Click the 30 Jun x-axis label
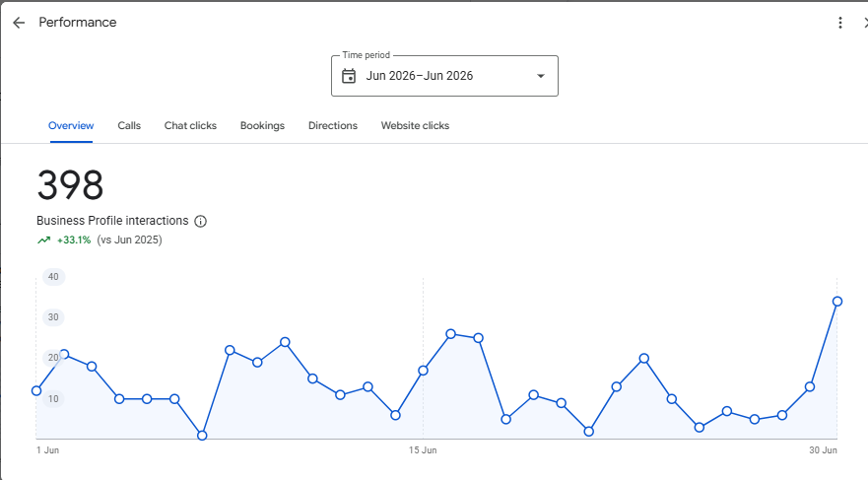This screenshot has width=868, height=480. point(823,450)
